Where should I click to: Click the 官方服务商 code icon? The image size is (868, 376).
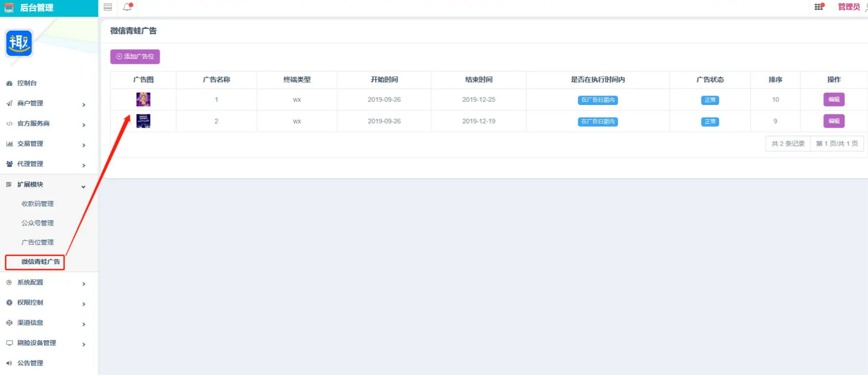[x=9, y=124]
